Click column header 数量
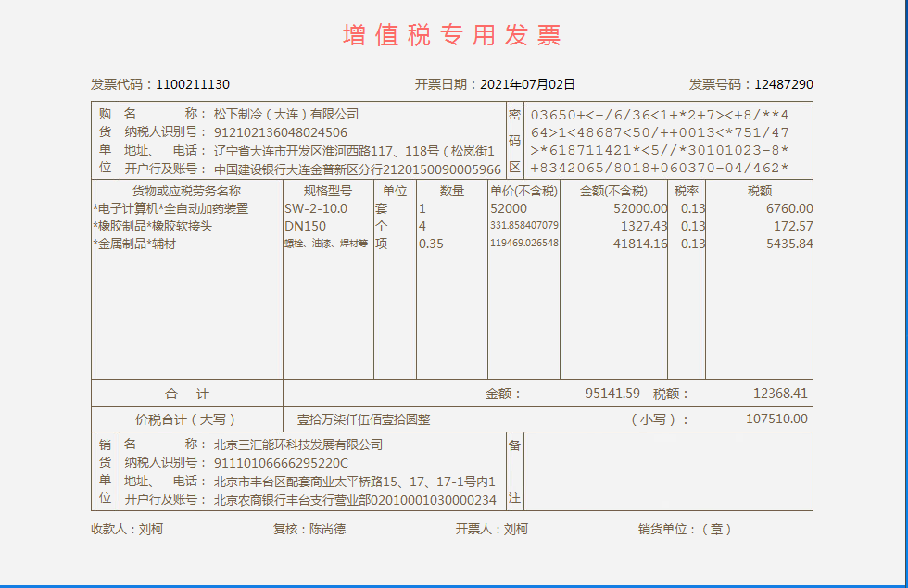908x588 pixels. click(x=452, y=191)
